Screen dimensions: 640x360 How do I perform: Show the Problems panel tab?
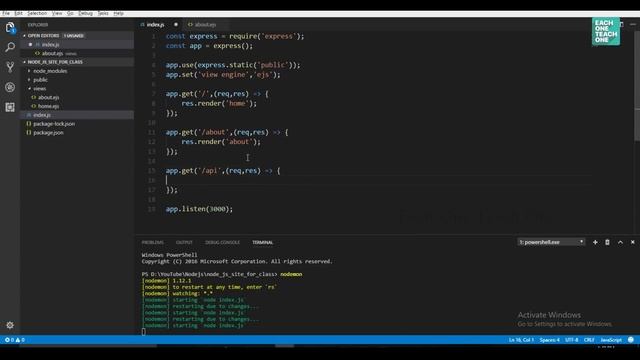coord(153,242)
